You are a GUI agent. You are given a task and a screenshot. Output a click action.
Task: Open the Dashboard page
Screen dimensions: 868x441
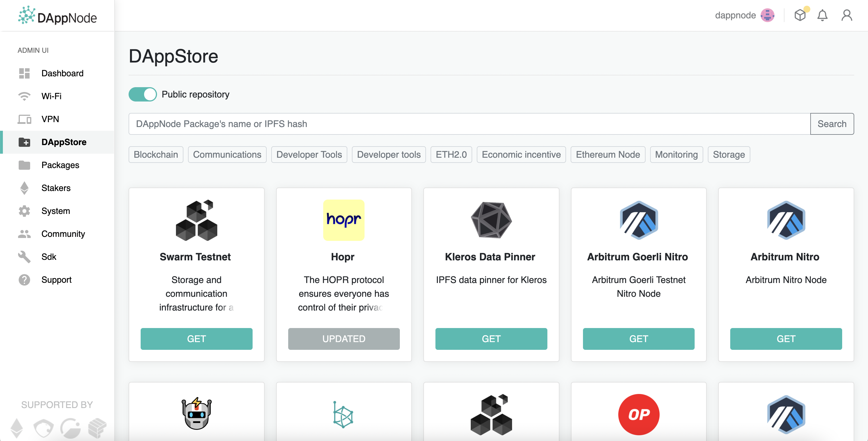pyautogui.click(x=57, y=73)
